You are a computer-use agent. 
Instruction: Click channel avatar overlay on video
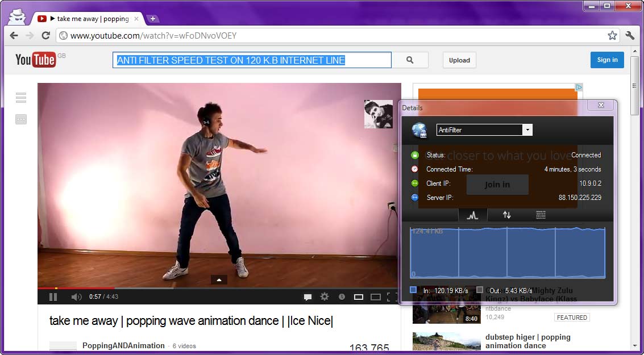click(x=378, y=114)
